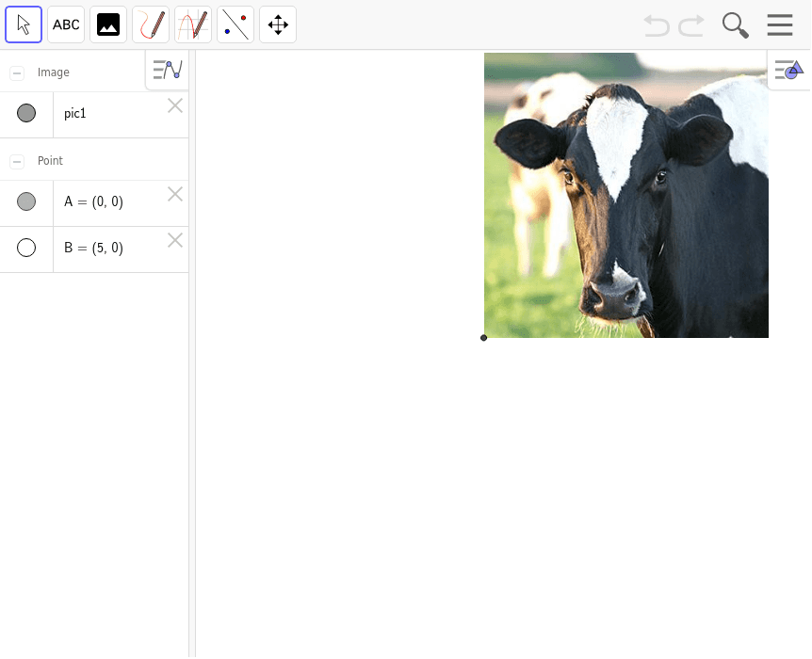Viewport: 812px width, 659px height.
Task: Open the Graphics view style bar
Action: tap(788, 70)
